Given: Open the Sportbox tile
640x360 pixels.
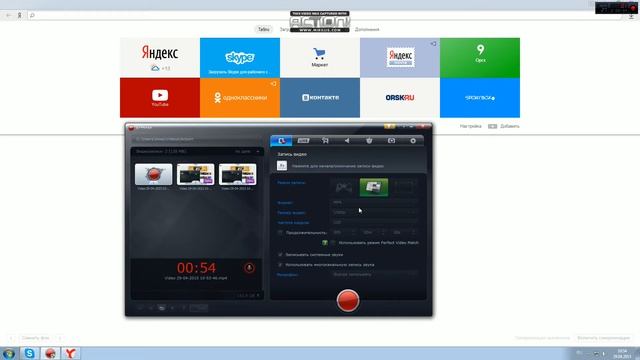Looking at the screenshot, I should click(480, 98).
